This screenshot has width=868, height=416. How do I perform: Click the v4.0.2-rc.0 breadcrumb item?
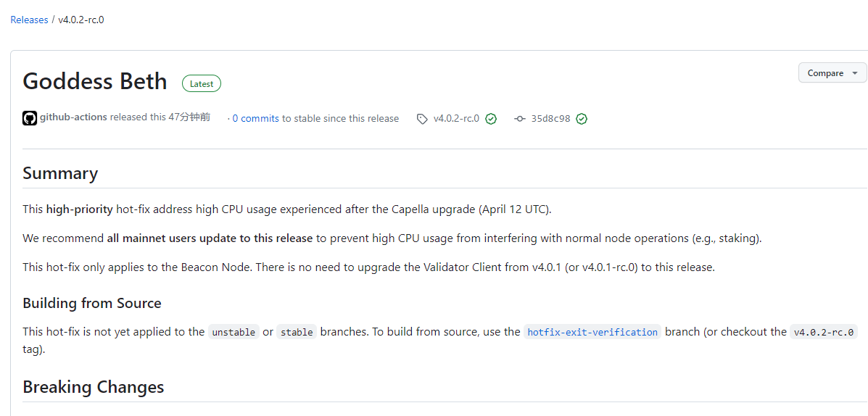81,20
